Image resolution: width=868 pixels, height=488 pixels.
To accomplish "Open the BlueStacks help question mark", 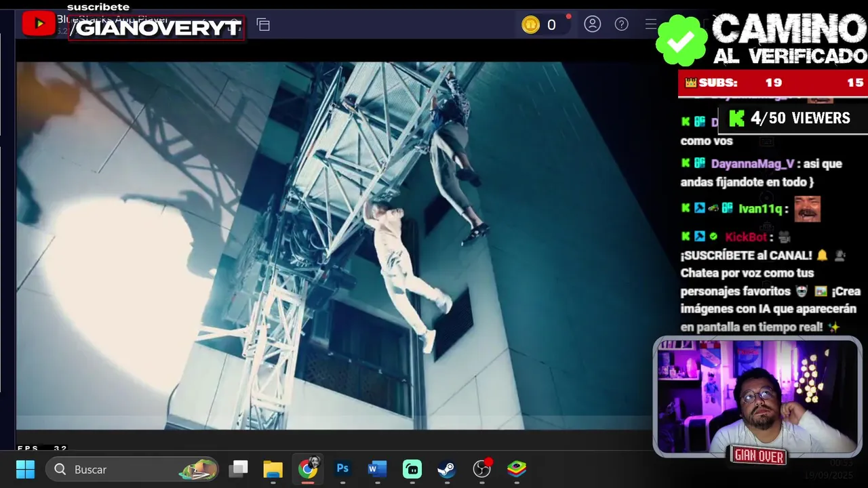I will [x=621, y=24].
